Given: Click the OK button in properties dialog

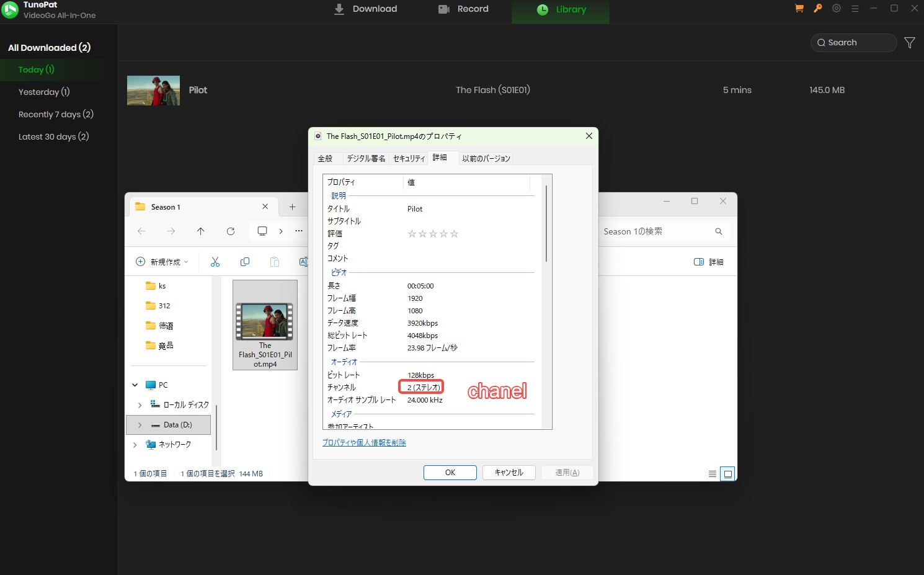Looking at the screenshot, I should pyautogui.click(x=450, y=472).
